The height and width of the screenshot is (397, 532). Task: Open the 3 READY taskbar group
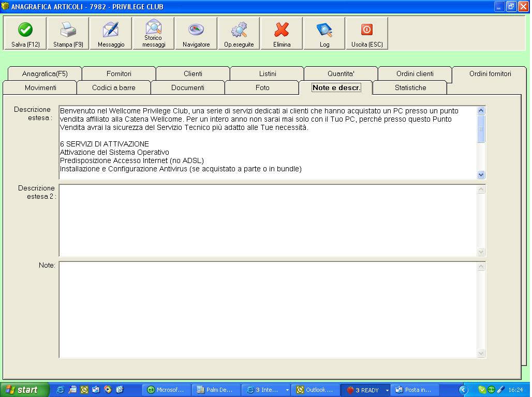pos(365,390)
